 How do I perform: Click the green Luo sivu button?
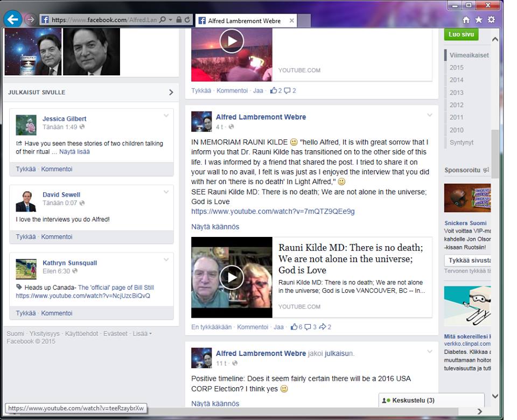coord(461,34)
